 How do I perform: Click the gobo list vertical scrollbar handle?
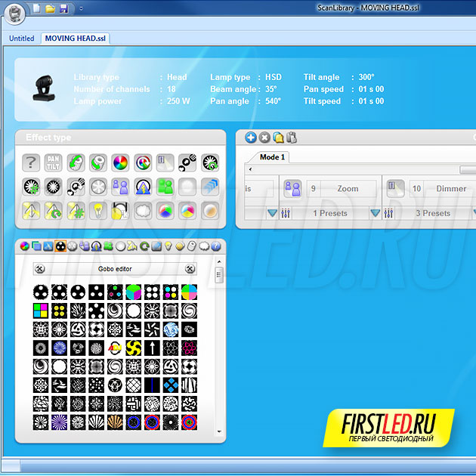point(219,275)
